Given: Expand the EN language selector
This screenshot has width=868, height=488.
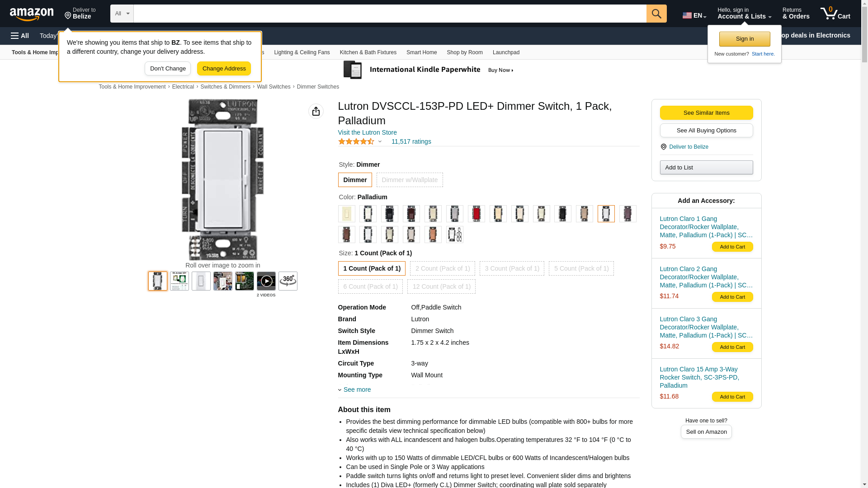Looking at the screenshot, I should pyautogui.click(x=694, y=15).
